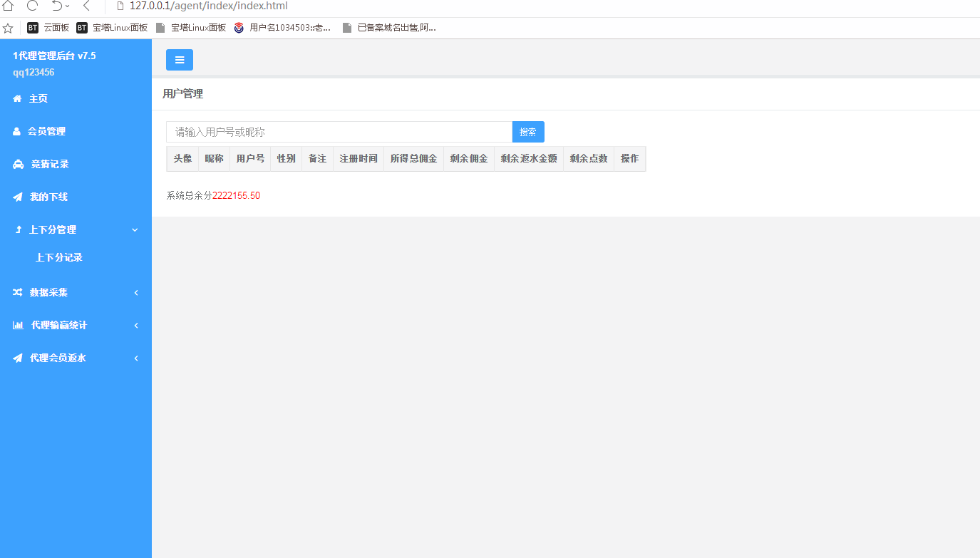Click the user number or nickname search field
Screen dimensions: 980x558
click(339, 132)
